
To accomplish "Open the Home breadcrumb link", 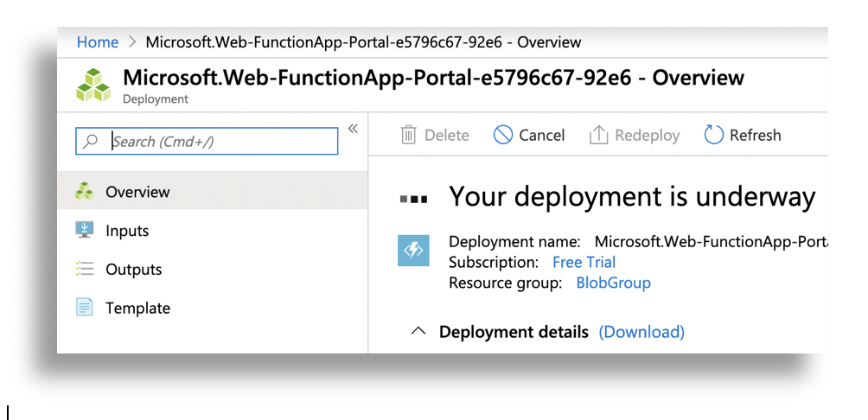I will [98, 42].
